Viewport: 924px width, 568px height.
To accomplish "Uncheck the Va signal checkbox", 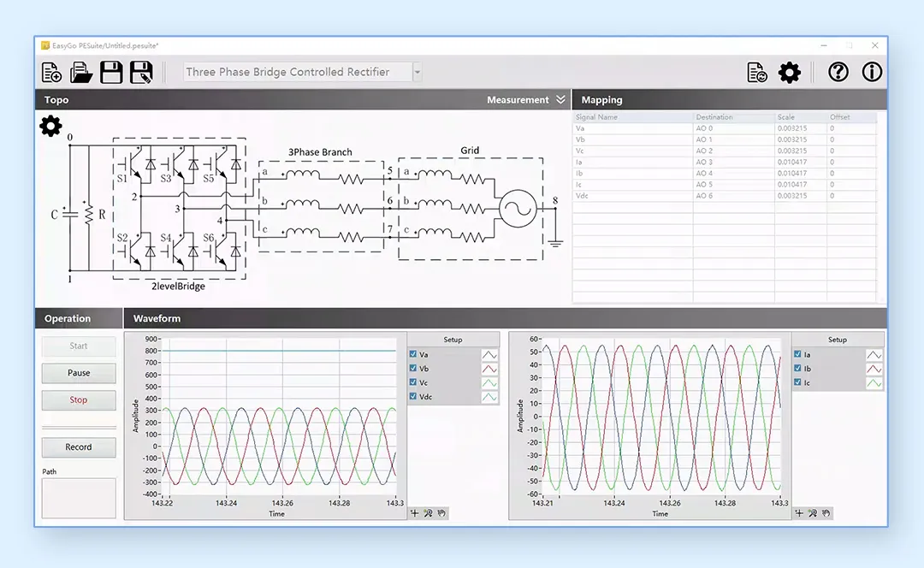I will (x=413, y=354).
